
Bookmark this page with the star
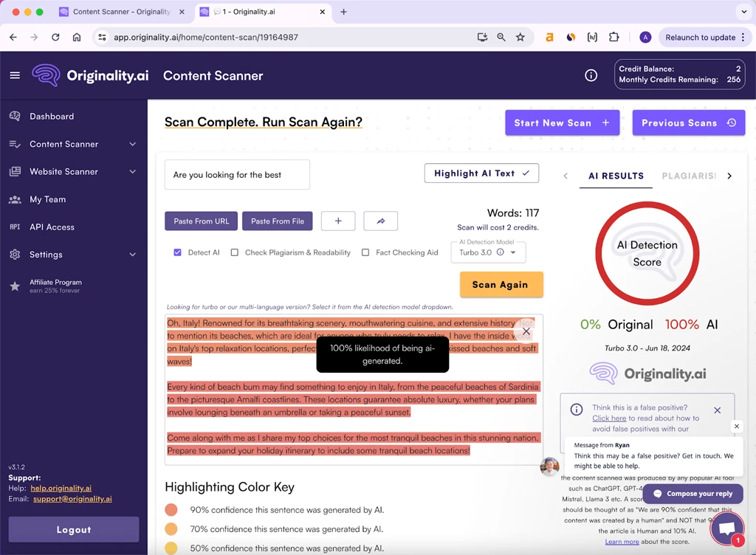coord(520,37)
